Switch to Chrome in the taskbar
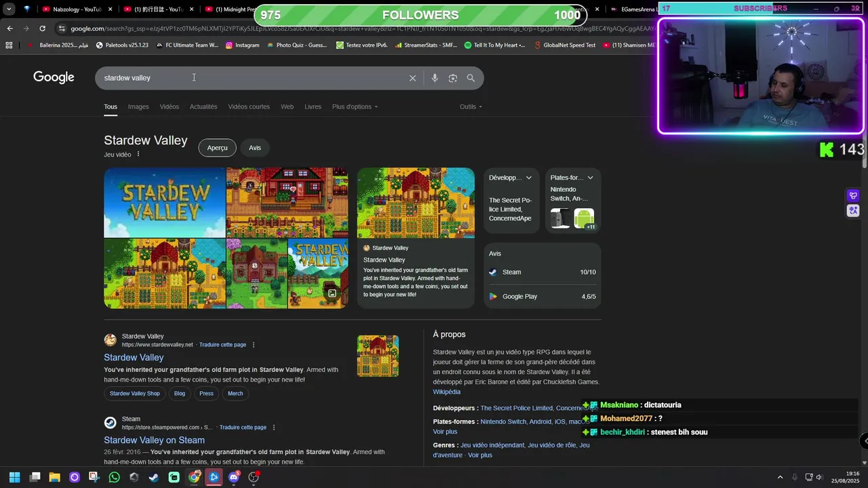 (194, 477)
